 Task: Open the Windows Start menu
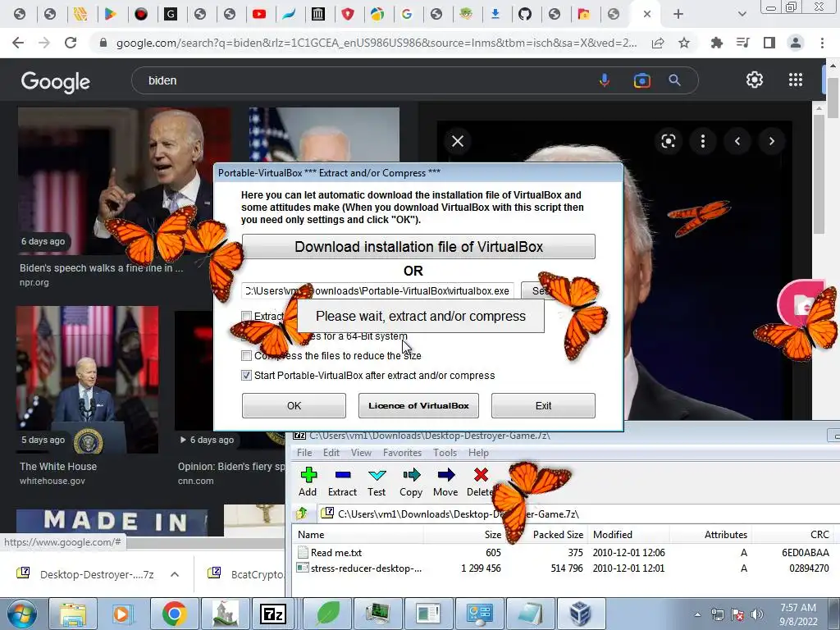point(21,614)
